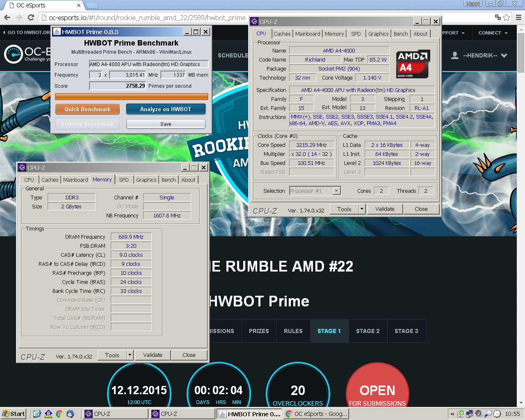Click the orange benchmark progress bar
The width and height of the screenshot is (525, 420).
coord(132,97)
